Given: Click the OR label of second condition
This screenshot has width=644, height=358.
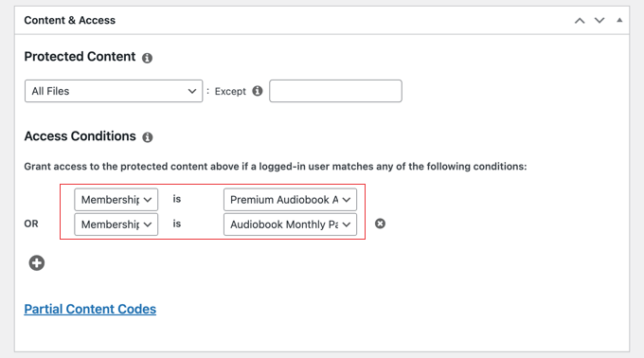Looking at the screenshot, I should pyautogui.click(x=31, y=224).
